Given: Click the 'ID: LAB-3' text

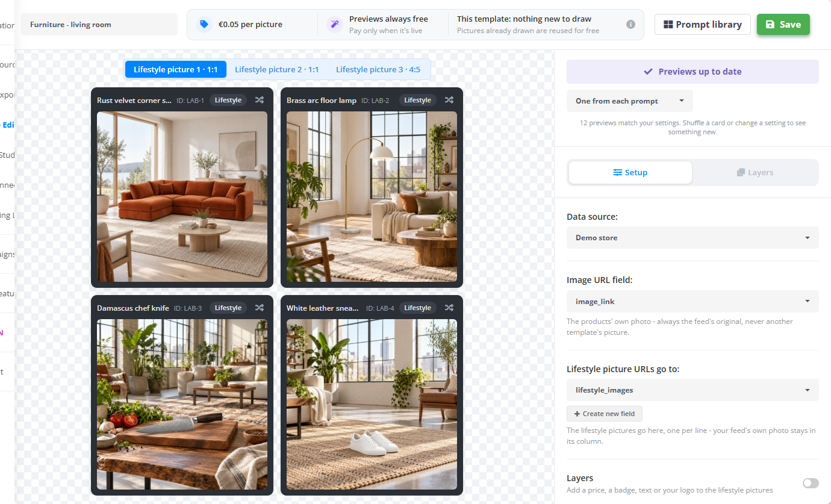Looking at the screenshot, I should point(188,308).
